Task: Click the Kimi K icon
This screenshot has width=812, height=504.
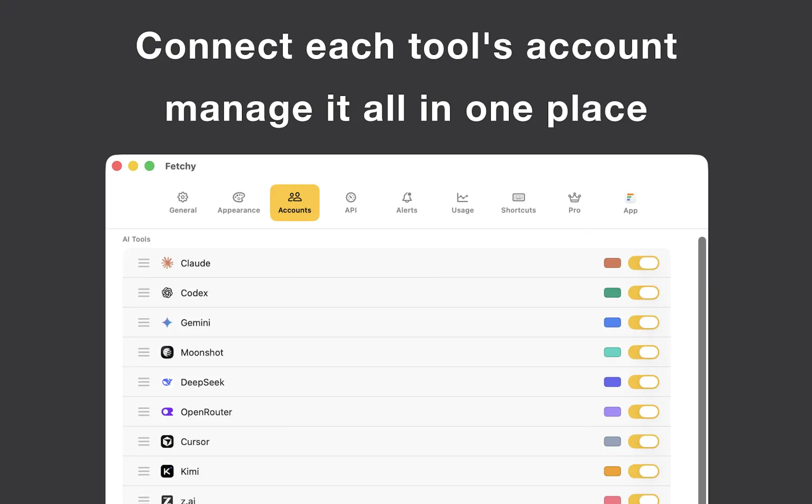Action: 167,471
